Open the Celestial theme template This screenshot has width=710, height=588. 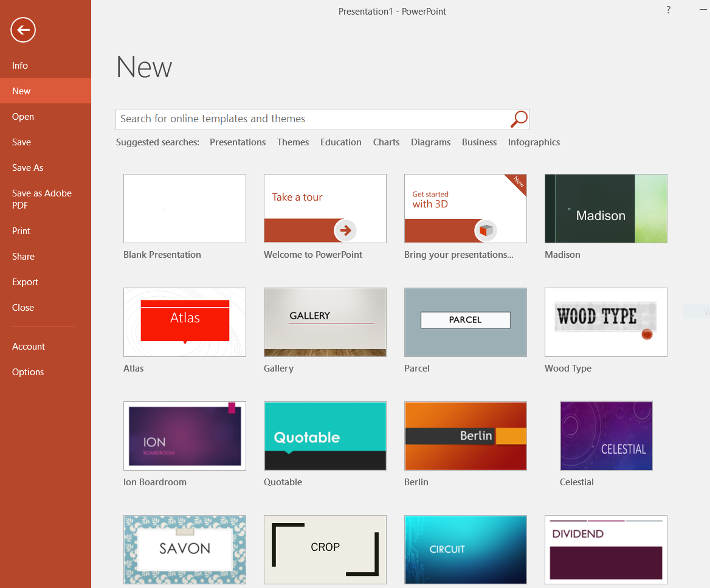[x=605, y=435]
